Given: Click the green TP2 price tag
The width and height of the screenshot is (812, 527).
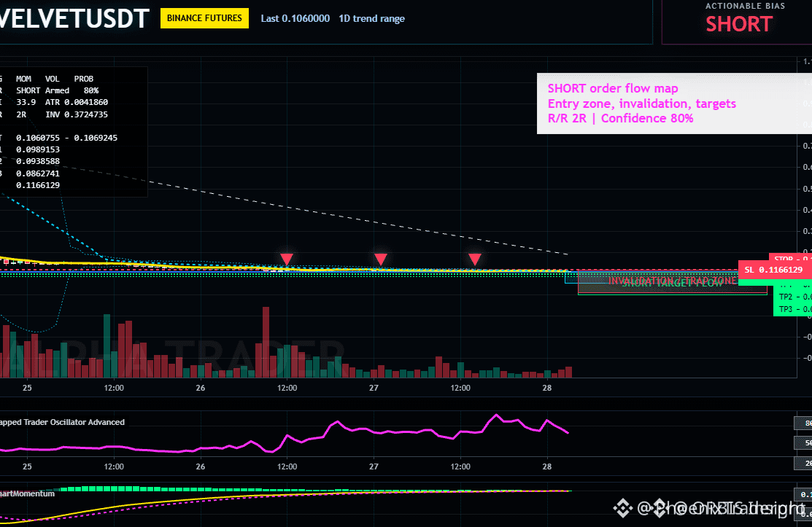Looking at the screenshot, I should pyautogui.click(x=792, y=297).
